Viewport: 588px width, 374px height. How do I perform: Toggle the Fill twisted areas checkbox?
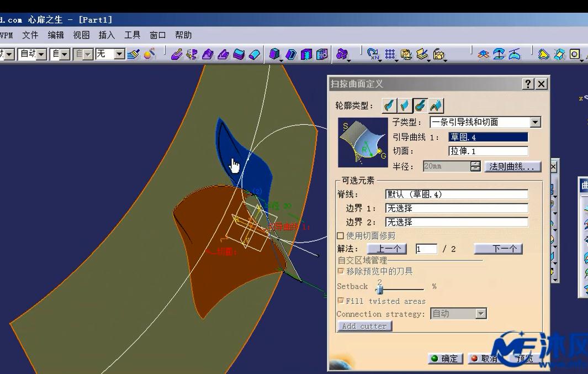coord(341,301)
